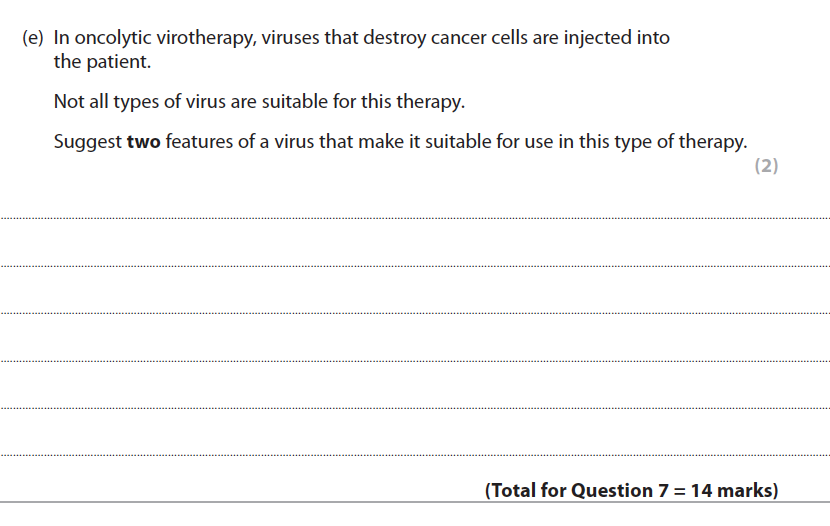This screenshot has width=830, height=526.
Task: Click the second dotted answer line
Action: [x=415, y=265]
